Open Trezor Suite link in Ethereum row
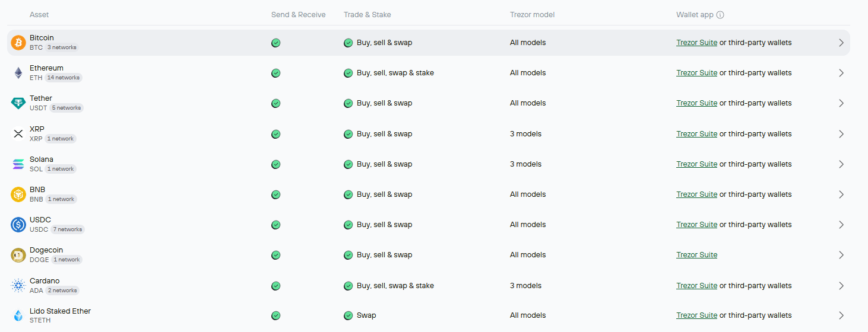 (696, 73)
